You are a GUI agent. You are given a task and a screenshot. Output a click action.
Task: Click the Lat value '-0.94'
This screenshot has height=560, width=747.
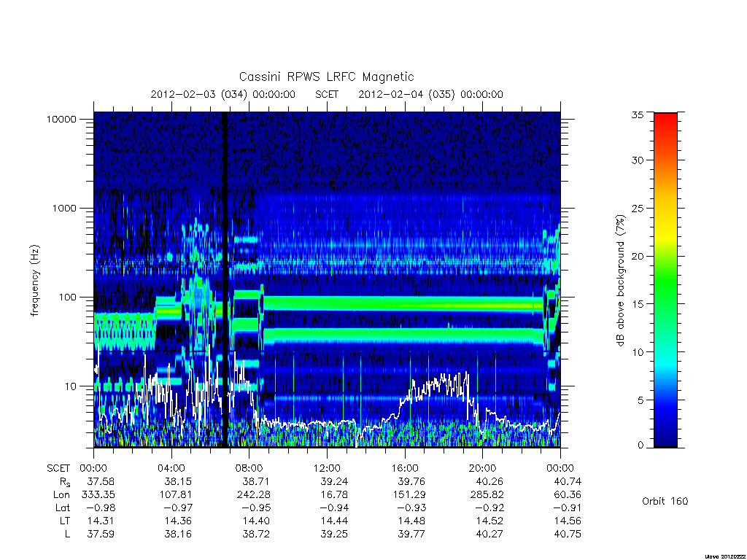coord(333,507)
